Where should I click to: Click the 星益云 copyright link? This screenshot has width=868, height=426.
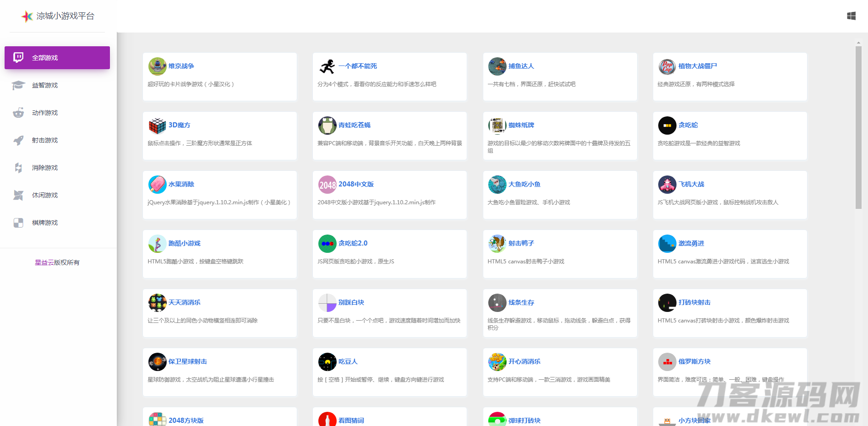point(41,262)
